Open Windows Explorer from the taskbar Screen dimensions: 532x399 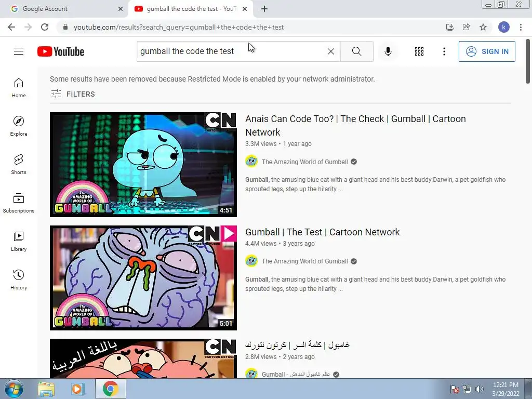click(46, 389)
